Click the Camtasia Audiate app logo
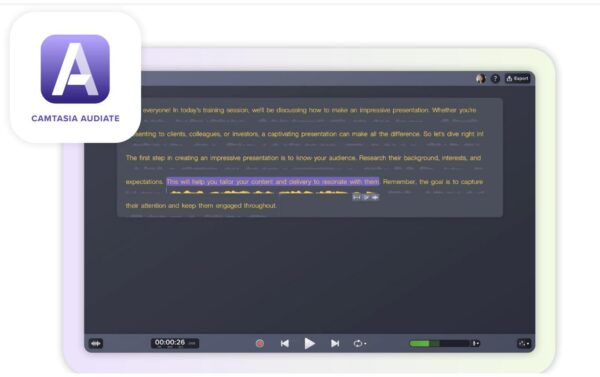Viewport: 600px width, 377px height. (75, 69)
